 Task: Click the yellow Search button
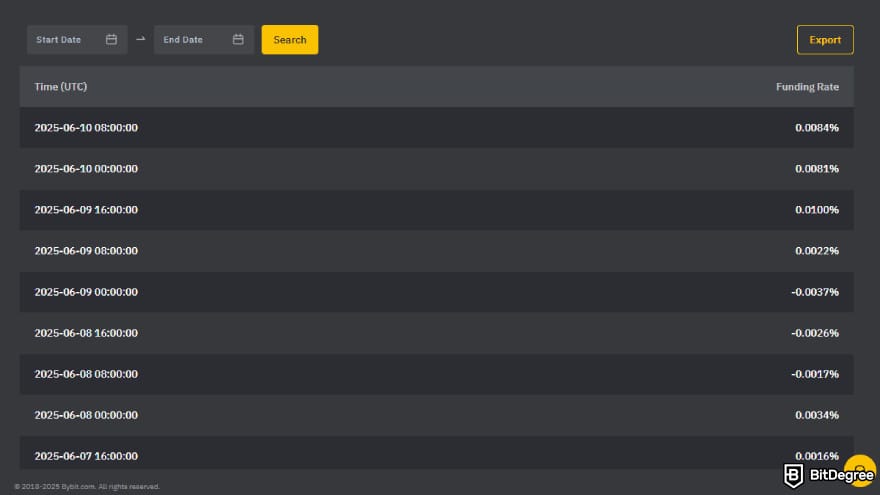point(290,39)
